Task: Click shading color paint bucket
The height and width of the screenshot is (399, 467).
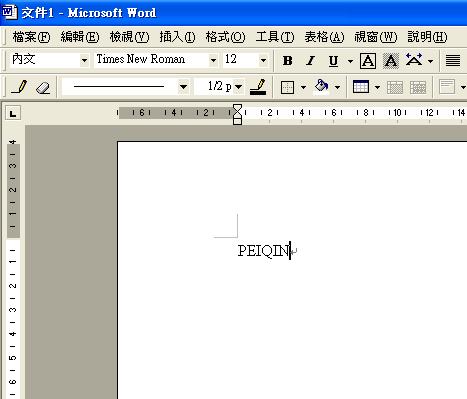Action: click(x=321, y=87)
